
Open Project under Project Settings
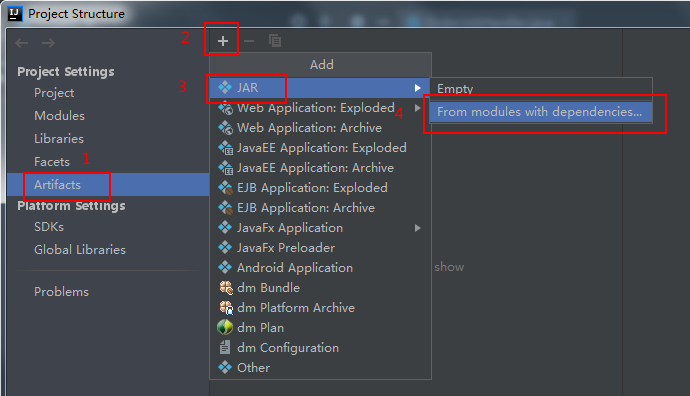pos(54,93)
